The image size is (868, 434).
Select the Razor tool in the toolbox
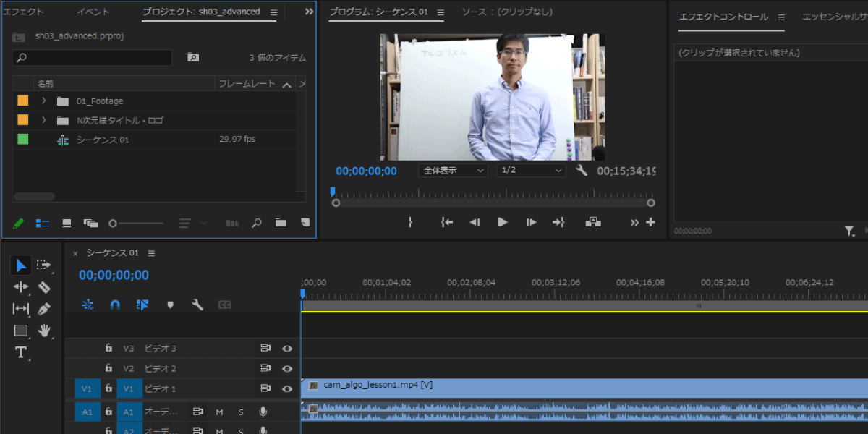44,287
